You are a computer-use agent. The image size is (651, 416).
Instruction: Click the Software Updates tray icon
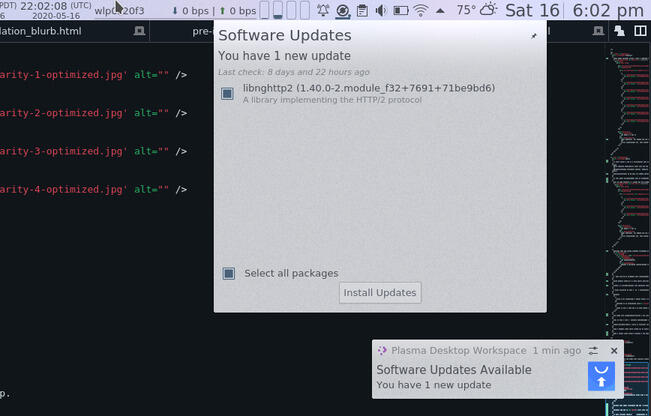coord(343,10)
